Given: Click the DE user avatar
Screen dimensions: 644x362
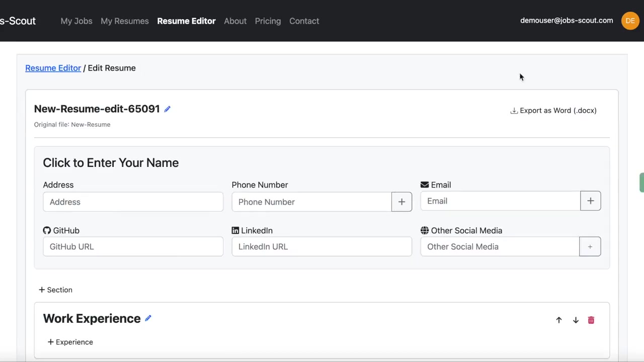Looking at the screenshot, I should point(630,21).
